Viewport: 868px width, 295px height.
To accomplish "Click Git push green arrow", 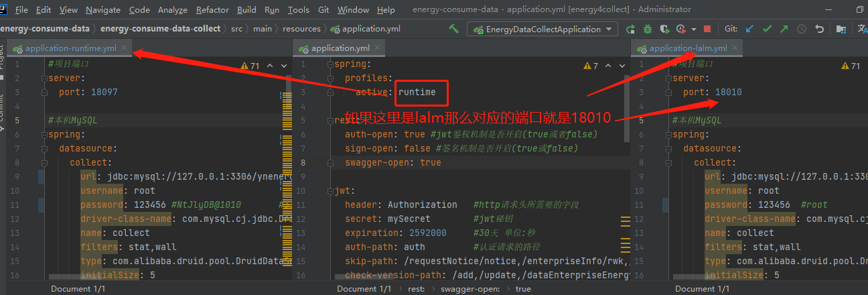I will (x=784, y=29).
